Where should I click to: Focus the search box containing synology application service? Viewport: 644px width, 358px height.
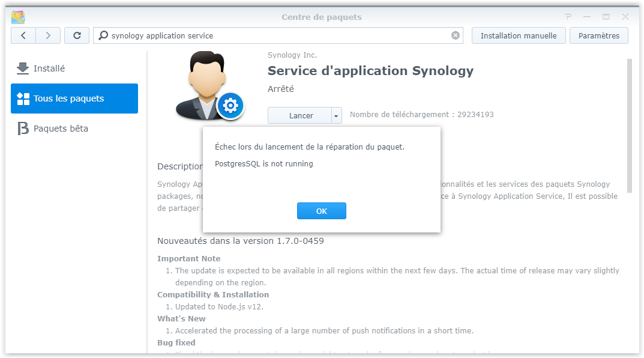[x=278, y=35]
